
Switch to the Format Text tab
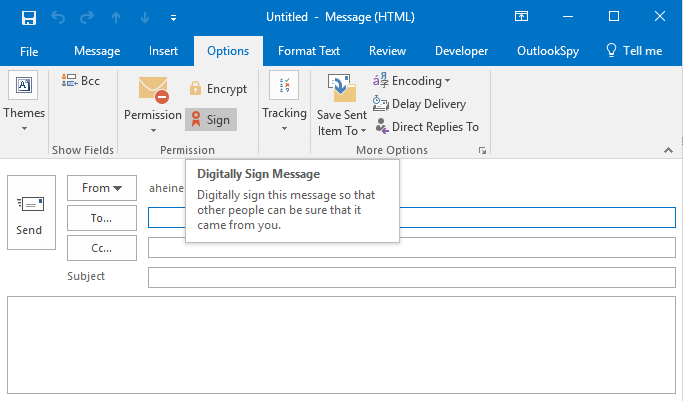(x=308, y=51)
